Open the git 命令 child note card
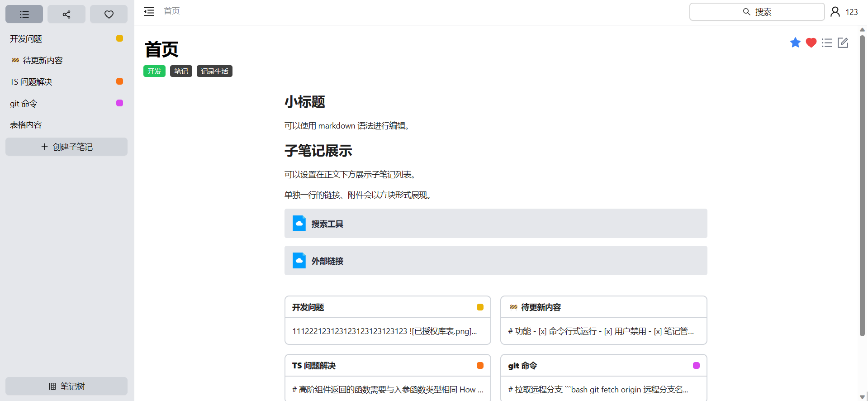The image size is (868, 401). (x=603, y=377)
